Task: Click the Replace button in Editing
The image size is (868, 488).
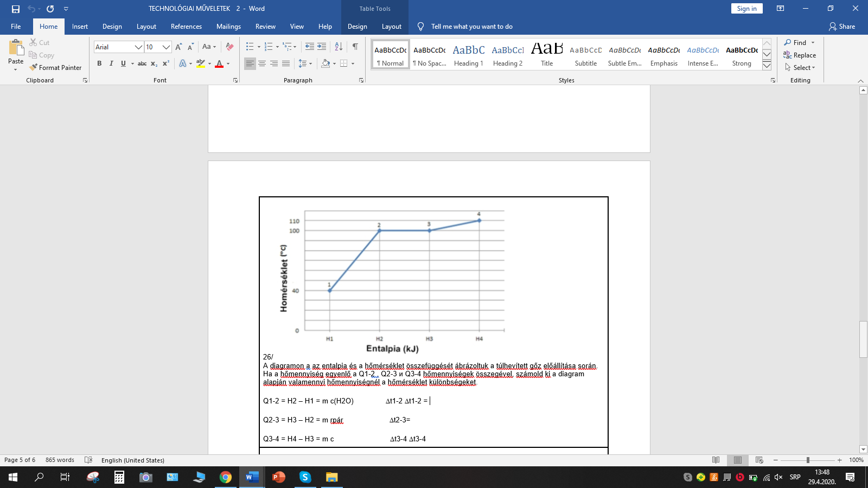Action: click(x=800, y=55)
